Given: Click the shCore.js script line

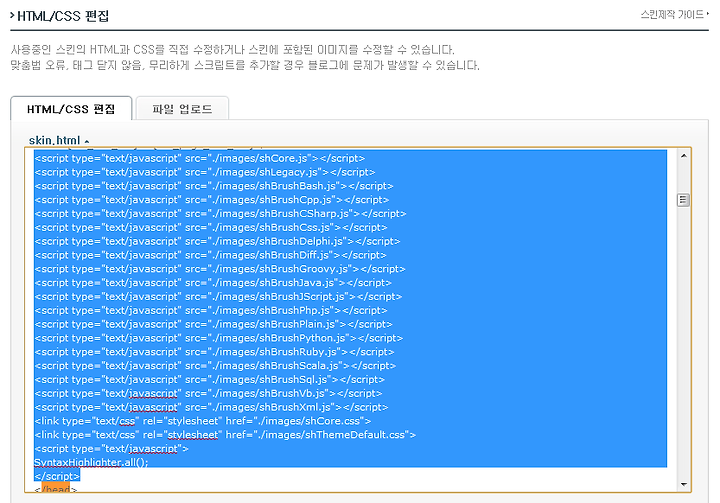Looking at the screenshot, I should pos(200,158).
